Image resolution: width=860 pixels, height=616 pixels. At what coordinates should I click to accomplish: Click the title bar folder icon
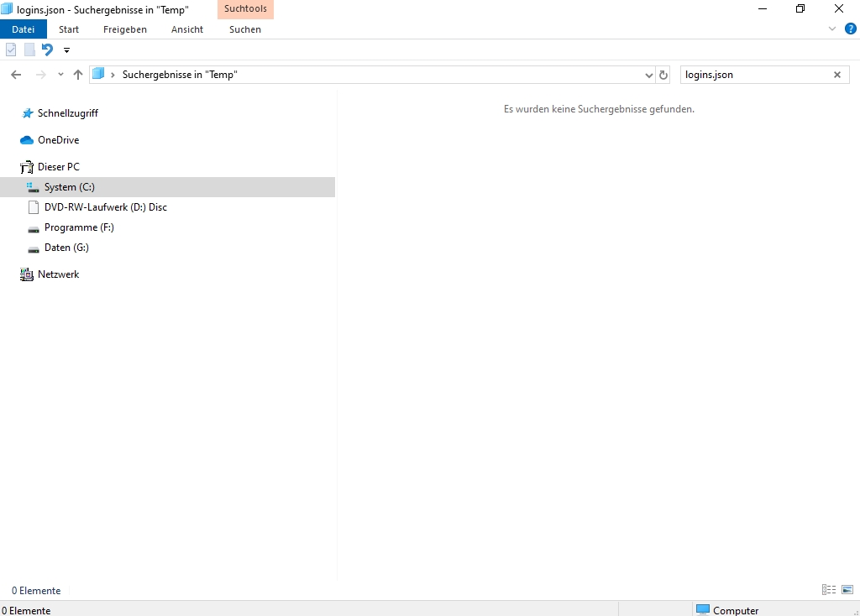coord(7,8)
